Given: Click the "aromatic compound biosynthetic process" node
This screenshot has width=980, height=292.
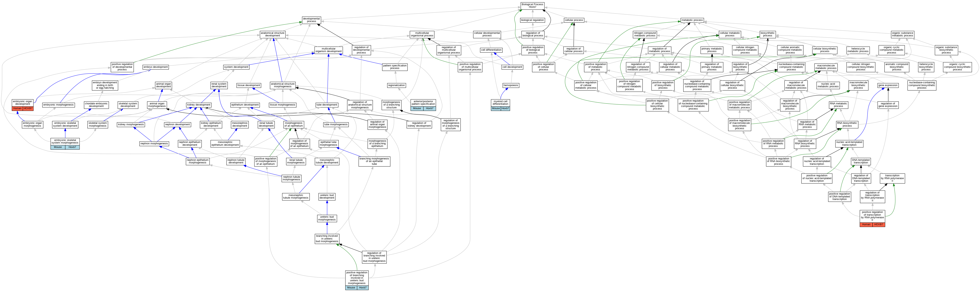Looking at the screenshot, I should (897, 67).
